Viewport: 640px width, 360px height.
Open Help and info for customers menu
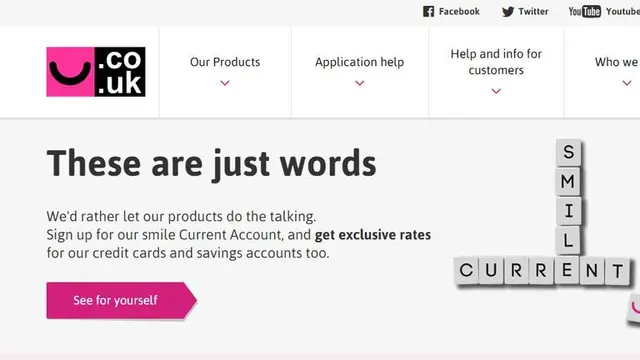(496, 62)
